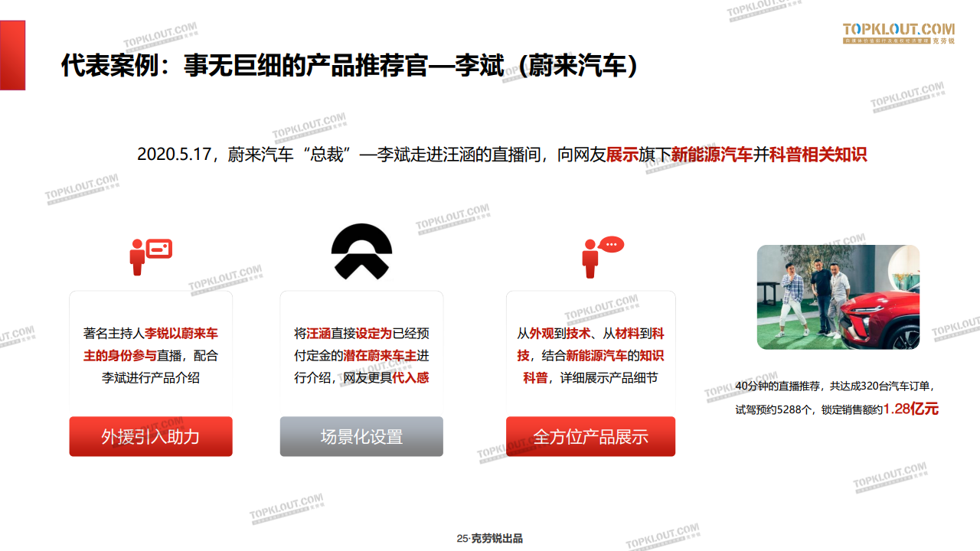Click the red accent block beside the title
Image resolution: width=980 pixels, height=551 pixels.
(x=12, y=55)
